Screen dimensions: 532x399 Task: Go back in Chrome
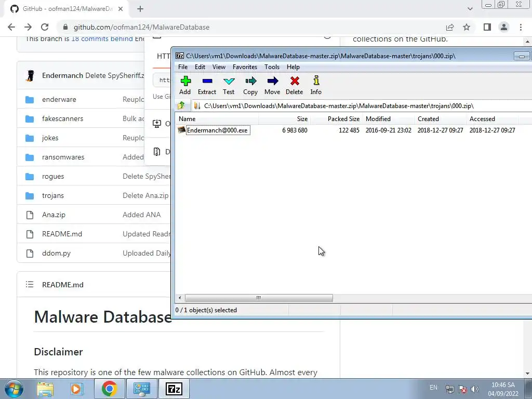(11, 27)
